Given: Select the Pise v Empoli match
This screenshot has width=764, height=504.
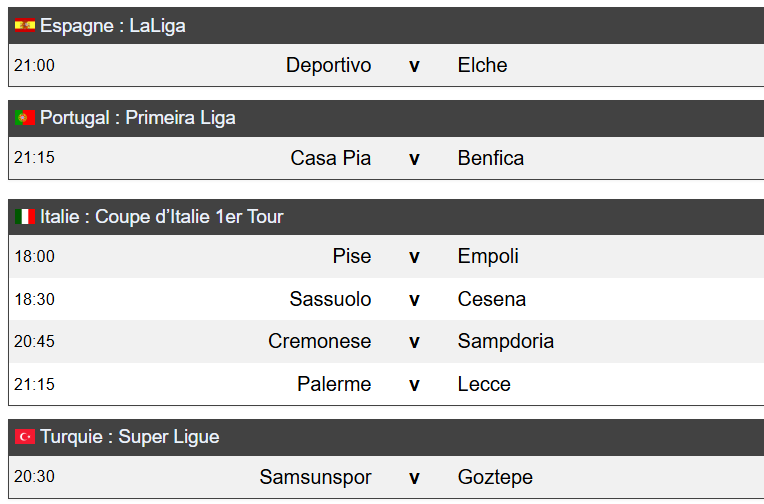Looking at the screenshot, I should (386, 256).
